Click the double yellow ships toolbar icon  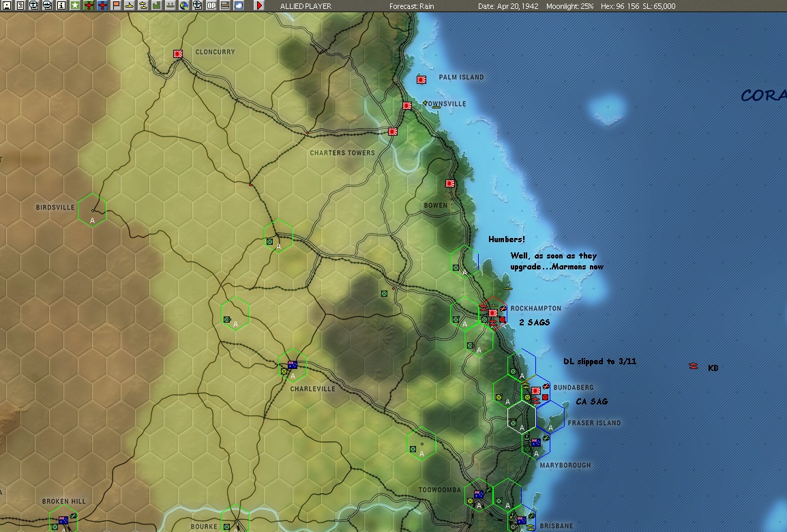(x=143, y=5)
